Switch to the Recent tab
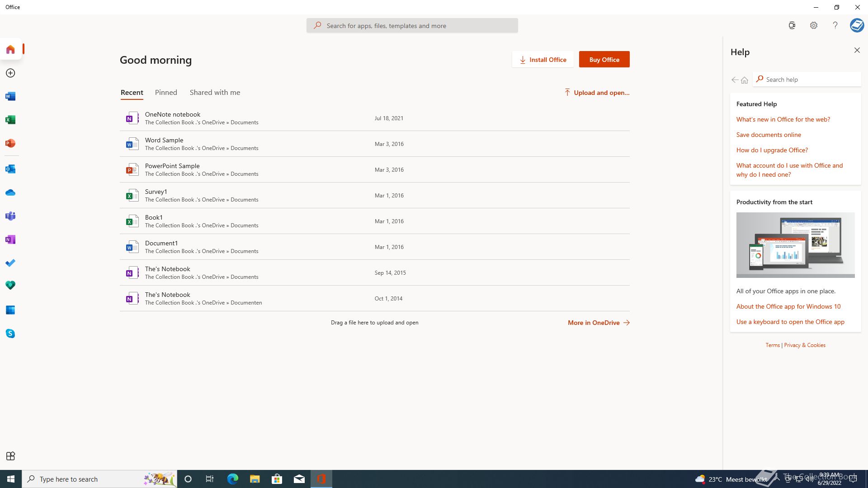This screenshot has height=488, width=868. (x=132, y=92)
